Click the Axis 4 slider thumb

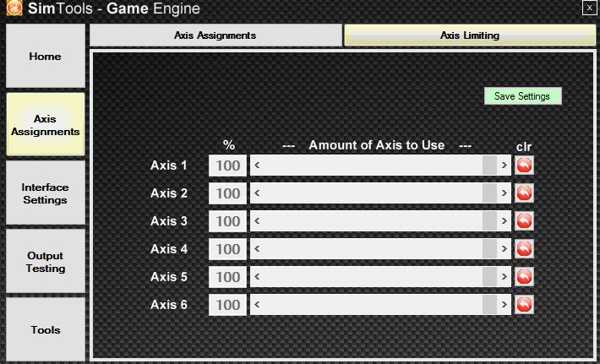[x=489, y=249]
